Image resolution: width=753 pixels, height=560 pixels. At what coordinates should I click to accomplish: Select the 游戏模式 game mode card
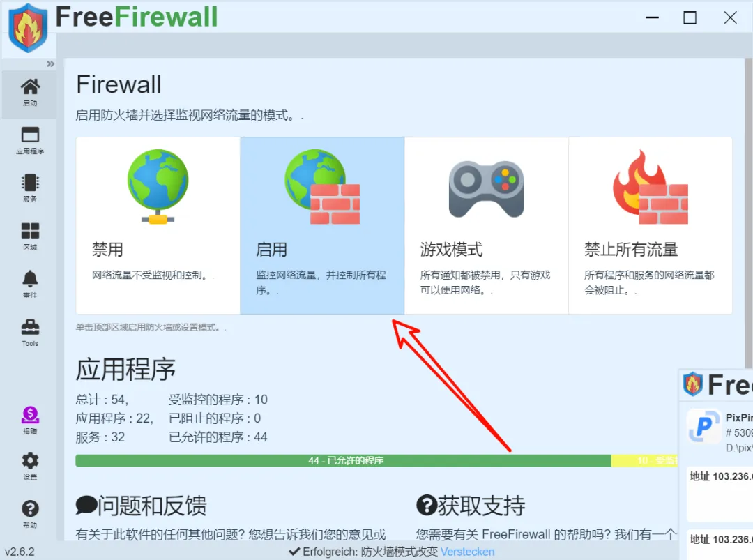(x=487, y=226)
